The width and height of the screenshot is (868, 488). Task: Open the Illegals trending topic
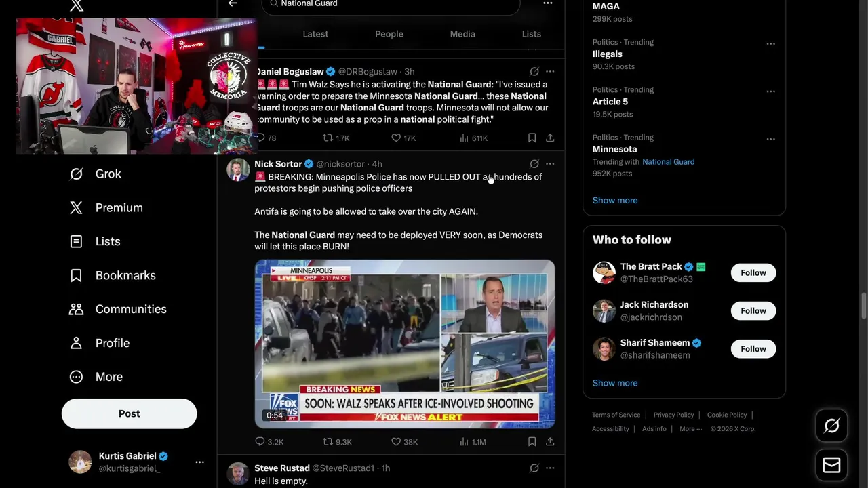608,54
